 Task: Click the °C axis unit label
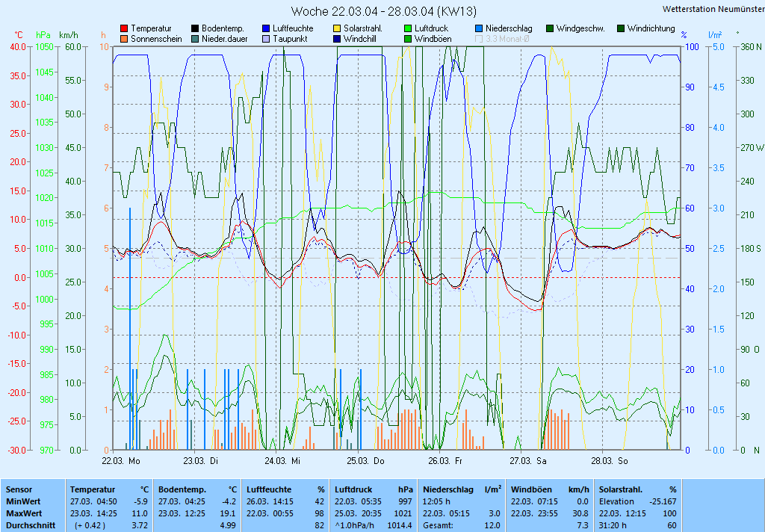[18, 35]
